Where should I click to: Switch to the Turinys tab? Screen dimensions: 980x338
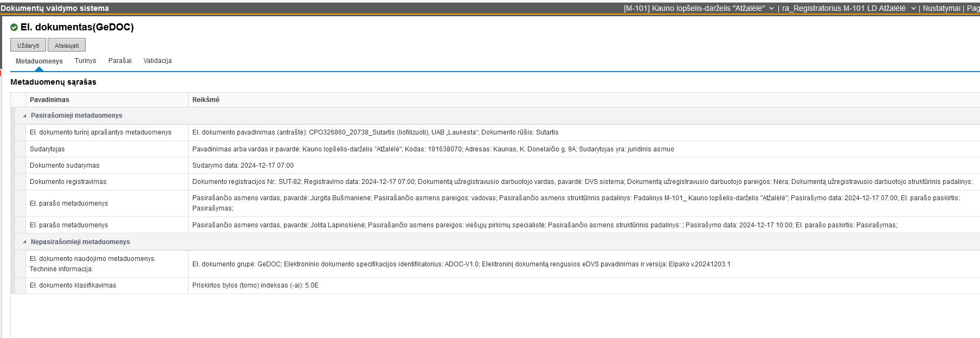pos(85,61)
